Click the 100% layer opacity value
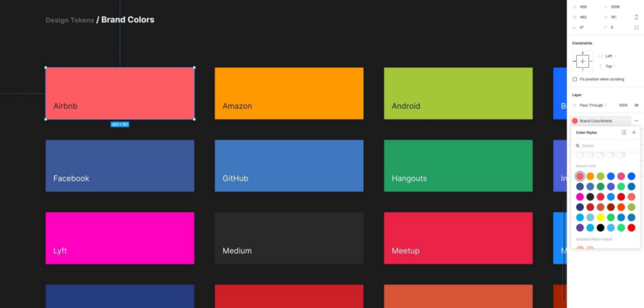This screenshot has height=308, width=644. pos(623,105)
